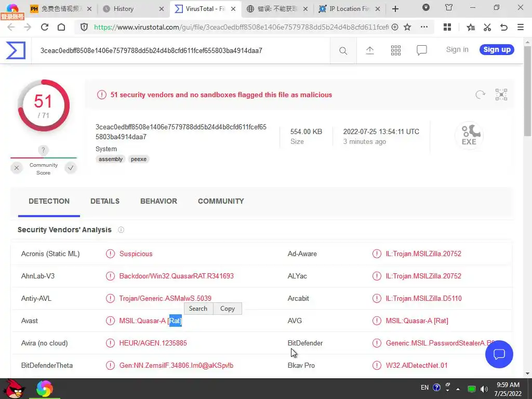Click the reanalyze refresh icon
Image resolution: width=532 pixels, height=399 pixels.
(x=480, y=95)
